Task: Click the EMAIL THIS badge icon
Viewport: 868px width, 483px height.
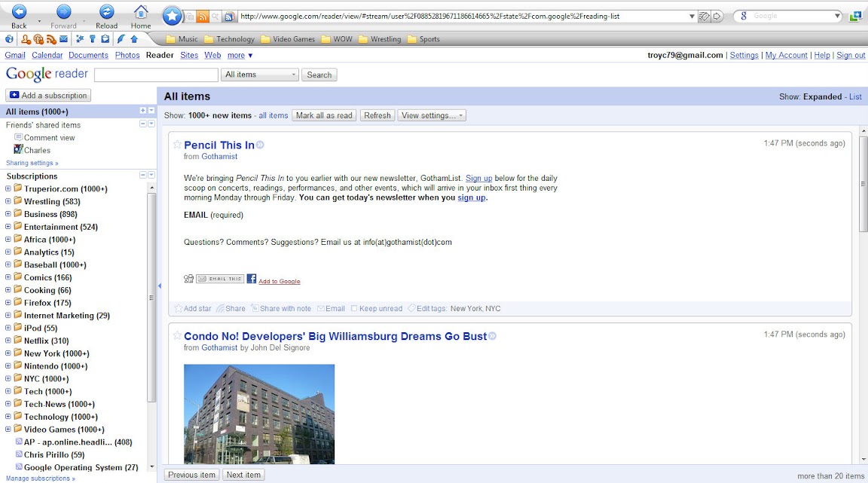Action: (220, 279)
